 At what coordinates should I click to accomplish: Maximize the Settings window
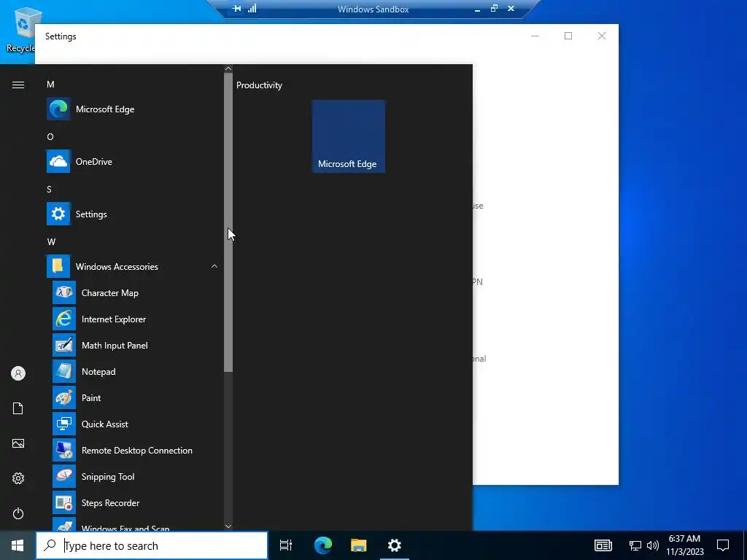coord(568,36)
